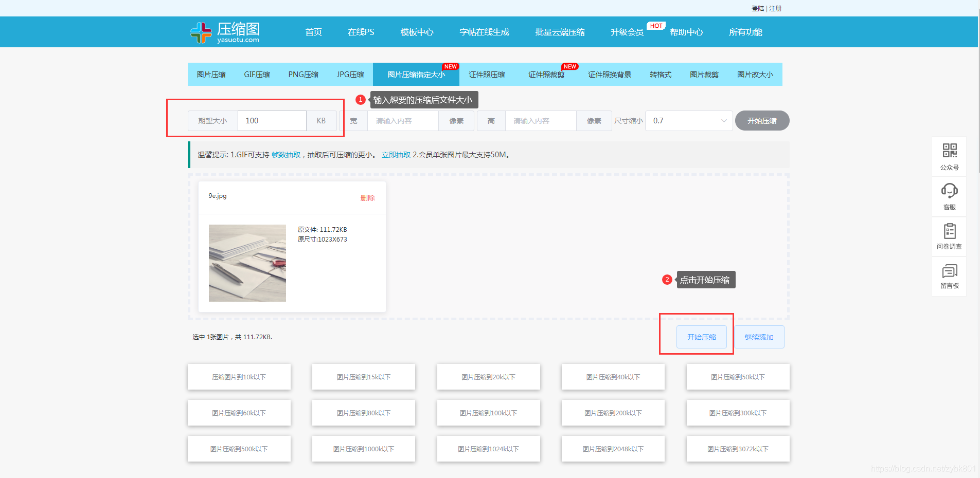The image size is (980, 478).
Task: Click 图片压缩到60k以下 shortcut button
Action: [239, 413]
